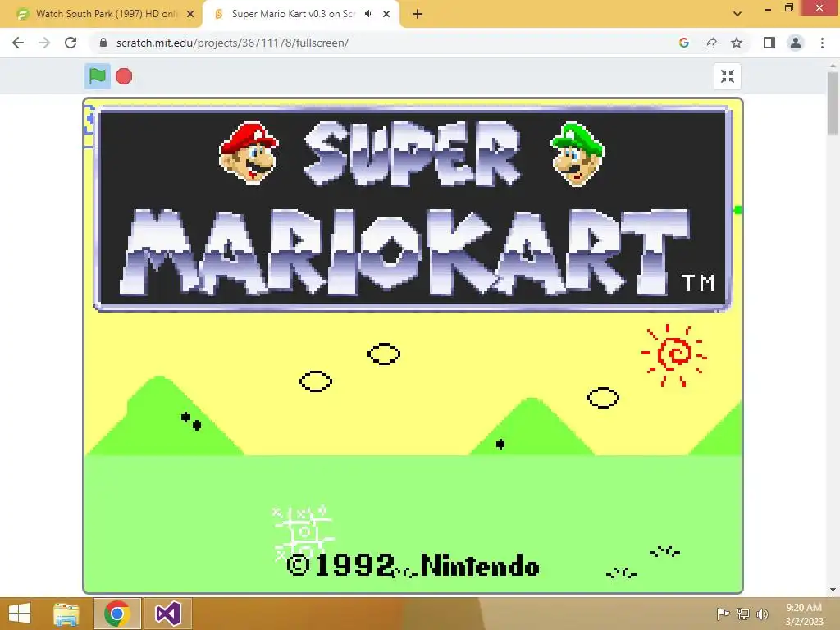View site information via the lock icon
This screenshot has height=630, width=840.
point(103,43)
